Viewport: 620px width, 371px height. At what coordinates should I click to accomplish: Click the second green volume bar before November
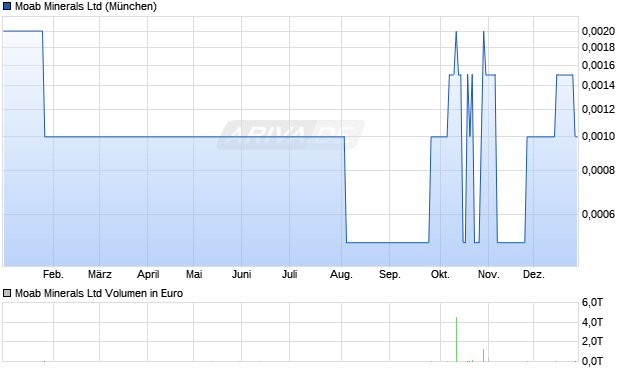pyautogui.click(x=483, y=355)
